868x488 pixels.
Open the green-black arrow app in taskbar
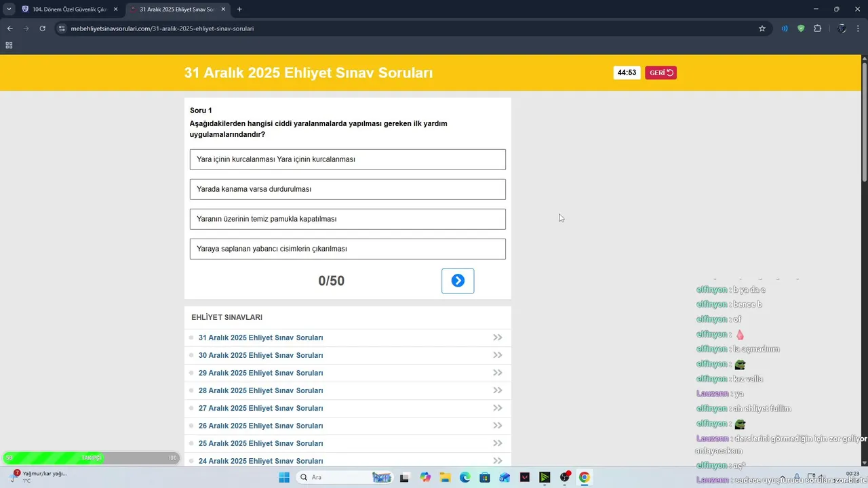[x=545, y=477]
